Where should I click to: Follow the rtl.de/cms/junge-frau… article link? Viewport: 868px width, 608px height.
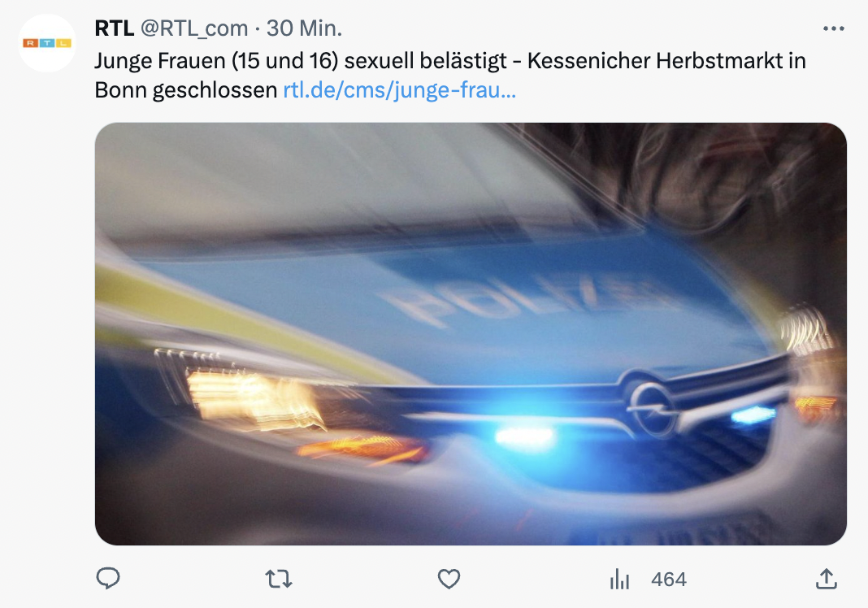point(400,89)
